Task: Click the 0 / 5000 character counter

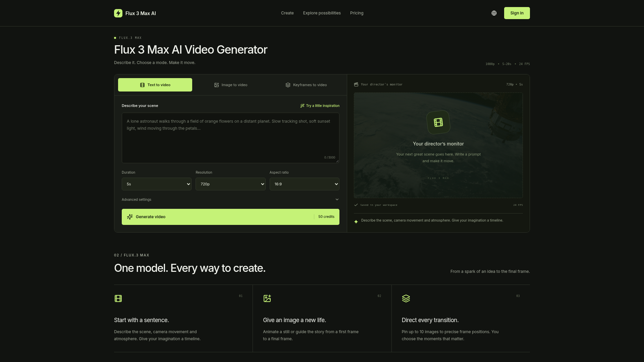Action: (x=330, y=158)
